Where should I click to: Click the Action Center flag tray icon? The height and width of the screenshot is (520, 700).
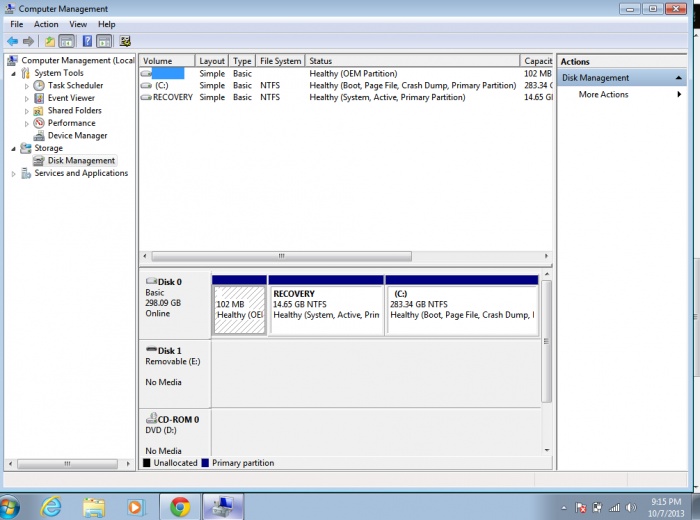point(580,508)
